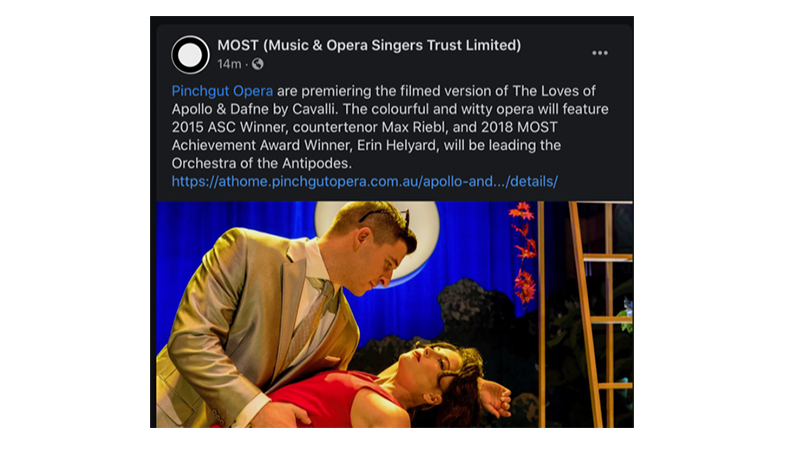This screenshot has height=450, width=799.
Task: Click the red flower garland in the photo
Action: click(523, 253)
